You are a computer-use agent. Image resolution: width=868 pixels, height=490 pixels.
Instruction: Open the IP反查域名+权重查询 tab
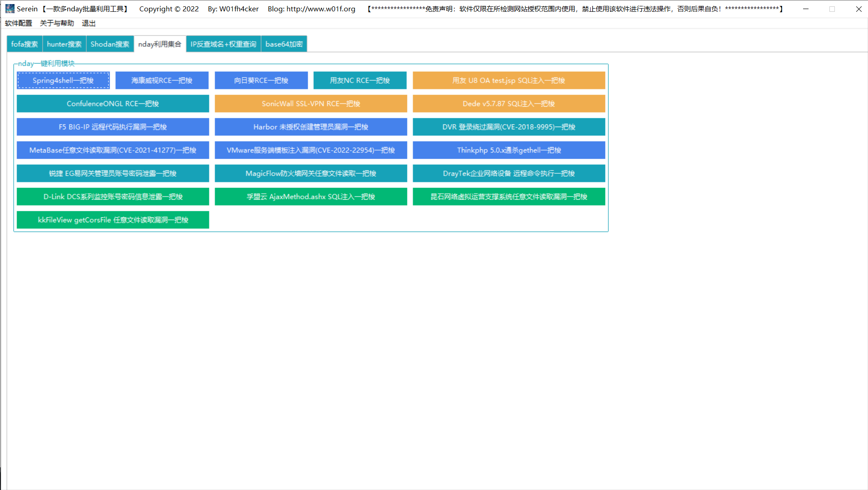tap(223, 44)
